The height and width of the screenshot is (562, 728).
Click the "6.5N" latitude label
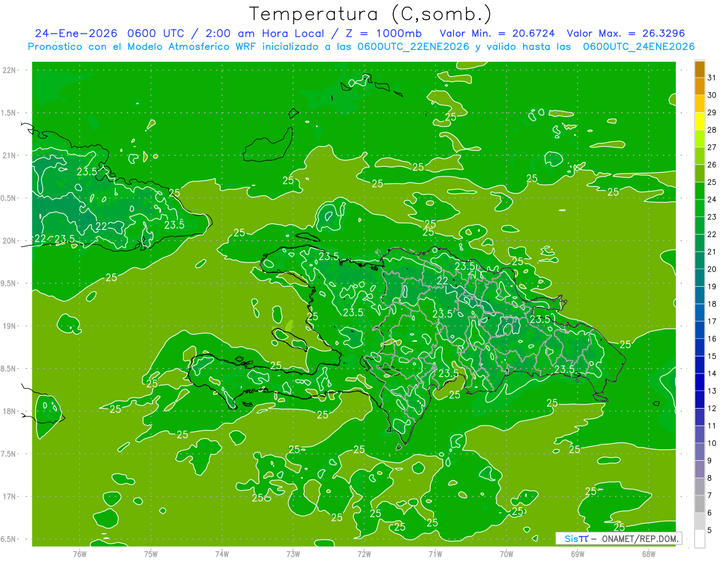tap(9, 540)
